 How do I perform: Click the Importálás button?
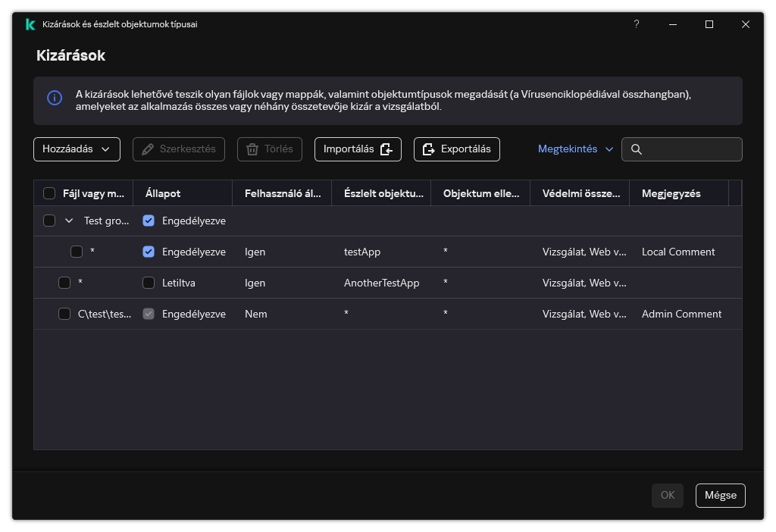[x=358, y=149]
